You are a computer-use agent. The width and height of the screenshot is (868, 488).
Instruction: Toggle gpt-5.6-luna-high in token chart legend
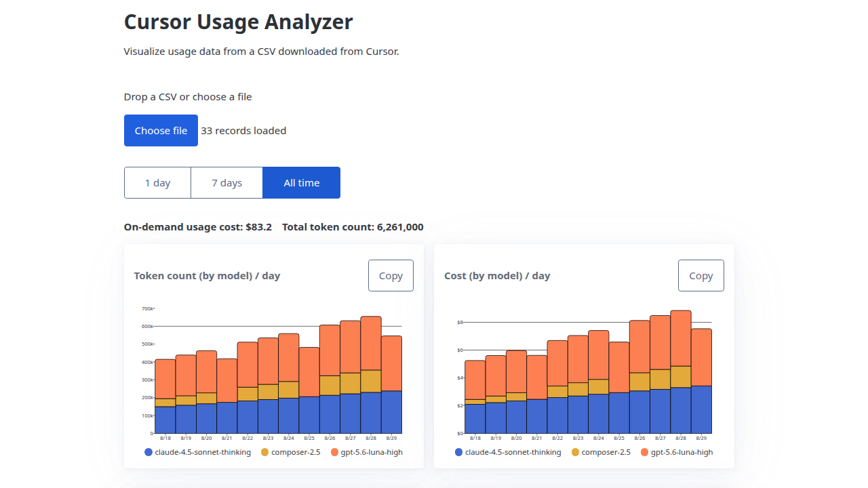tap(366, 452)
